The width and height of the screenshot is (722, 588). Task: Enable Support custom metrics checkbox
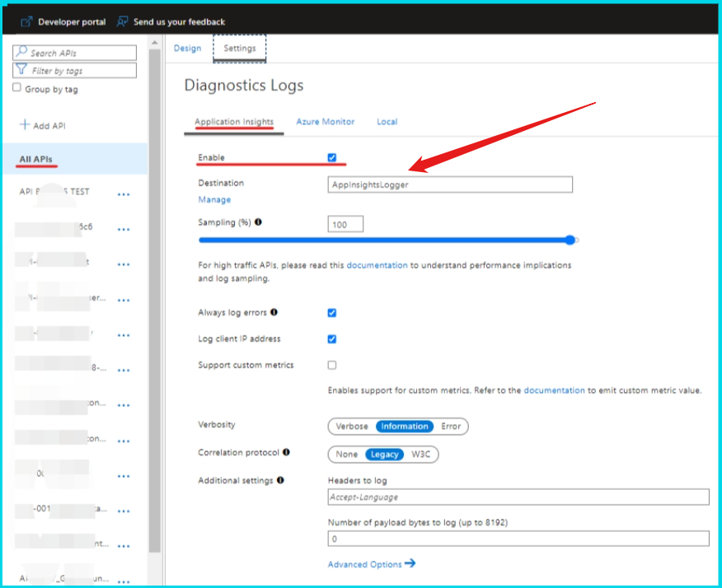[332, 365]
